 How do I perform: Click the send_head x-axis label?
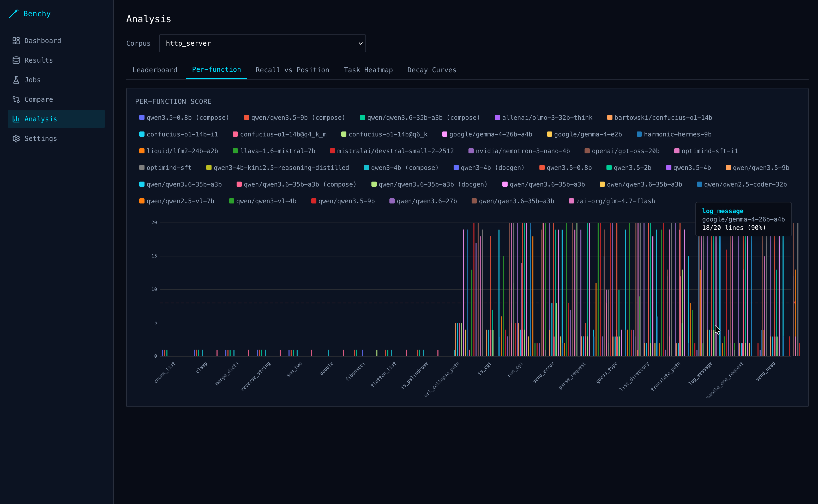[765, 371]
